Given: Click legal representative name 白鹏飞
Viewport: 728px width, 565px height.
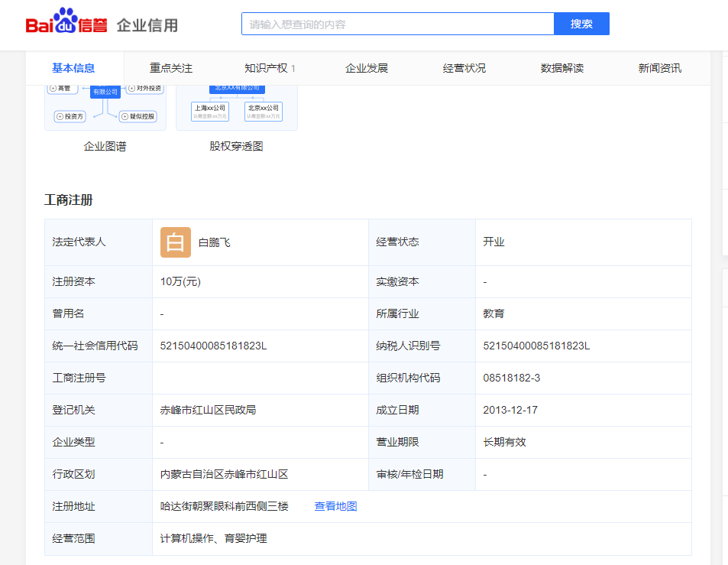Looking at the screenshot, I should click(214, 242).
